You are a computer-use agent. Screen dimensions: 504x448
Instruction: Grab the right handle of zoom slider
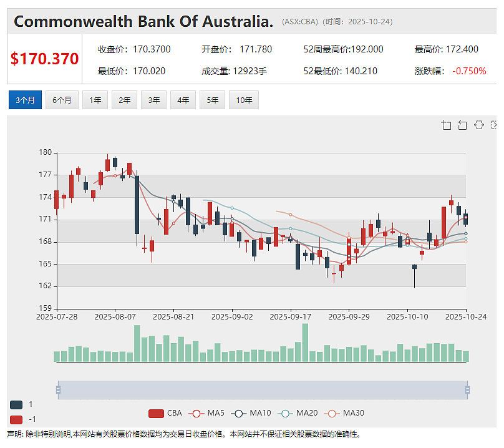(x=467, y=390)
